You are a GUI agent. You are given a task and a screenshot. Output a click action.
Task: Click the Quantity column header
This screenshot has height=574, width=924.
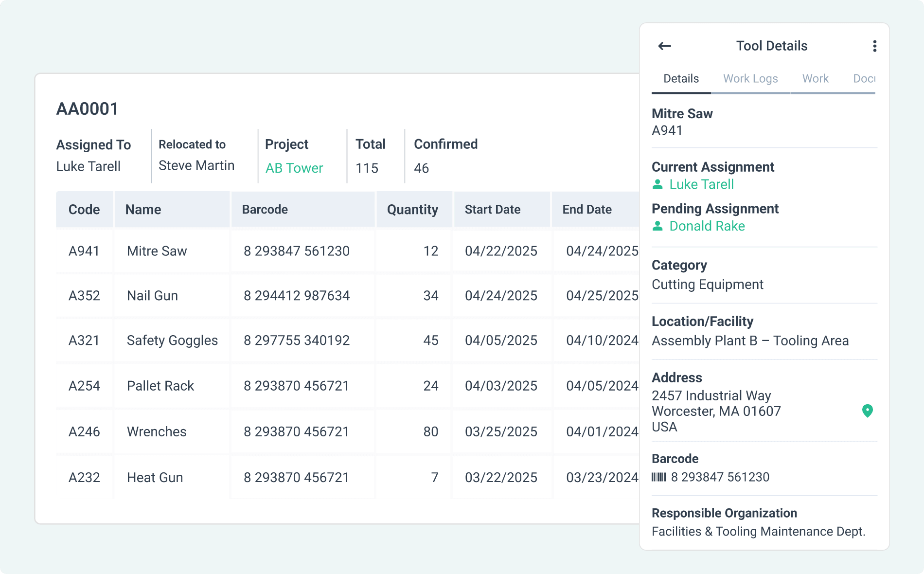click(x=412, y=209)
